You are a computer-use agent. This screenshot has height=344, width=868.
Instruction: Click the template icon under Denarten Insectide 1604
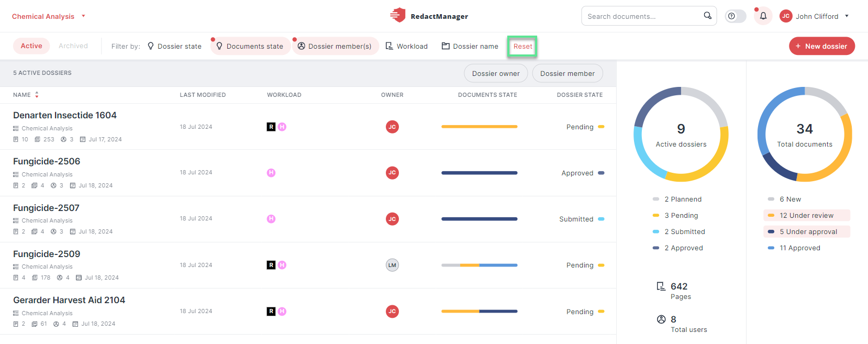pos(16,128)
